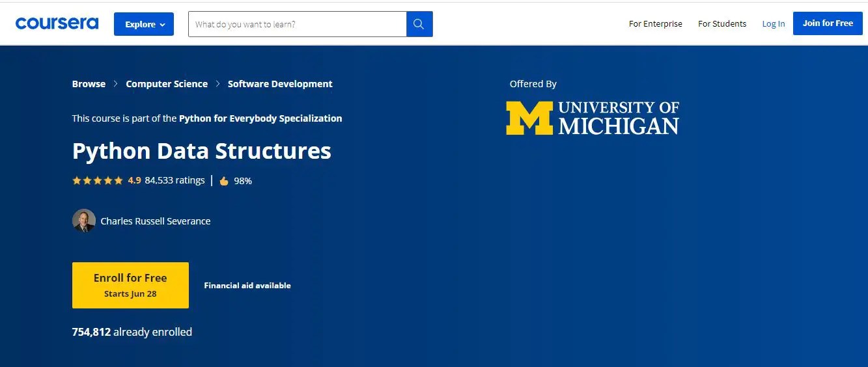Click Financial aid available link
868x367 pixels.
247,286
